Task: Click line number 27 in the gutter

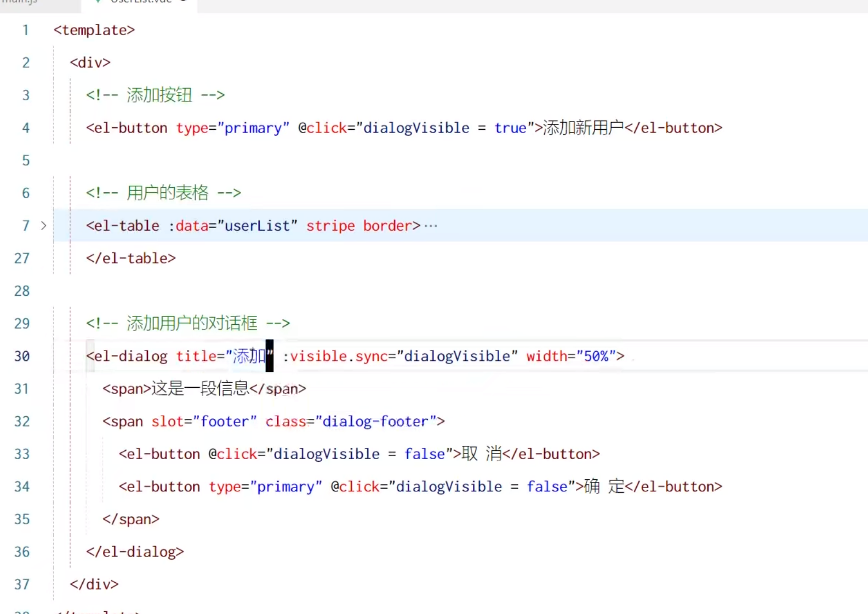Action: point(22,259)
